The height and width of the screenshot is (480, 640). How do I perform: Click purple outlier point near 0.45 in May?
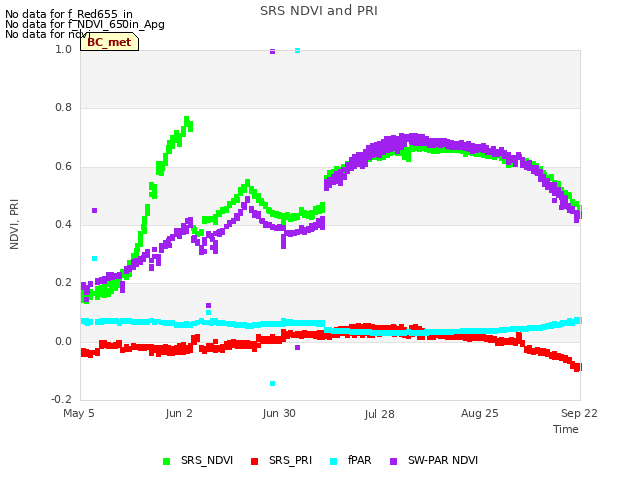(x=94, y=211)
